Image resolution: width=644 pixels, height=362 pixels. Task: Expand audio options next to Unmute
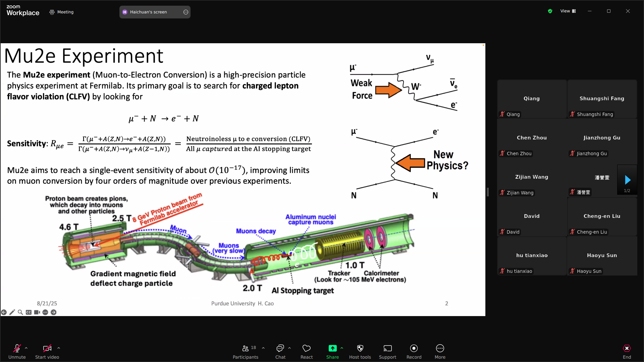(26, 348)
